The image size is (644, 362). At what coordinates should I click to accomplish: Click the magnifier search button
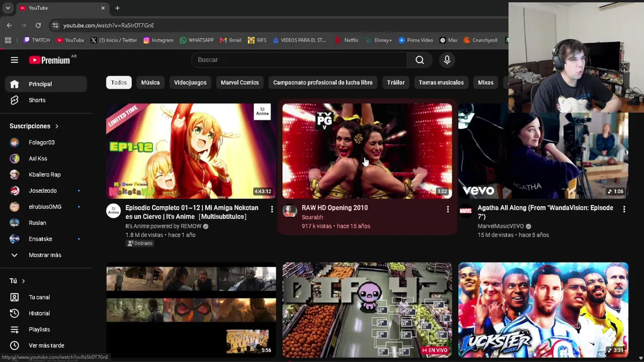tap(420, 60)
